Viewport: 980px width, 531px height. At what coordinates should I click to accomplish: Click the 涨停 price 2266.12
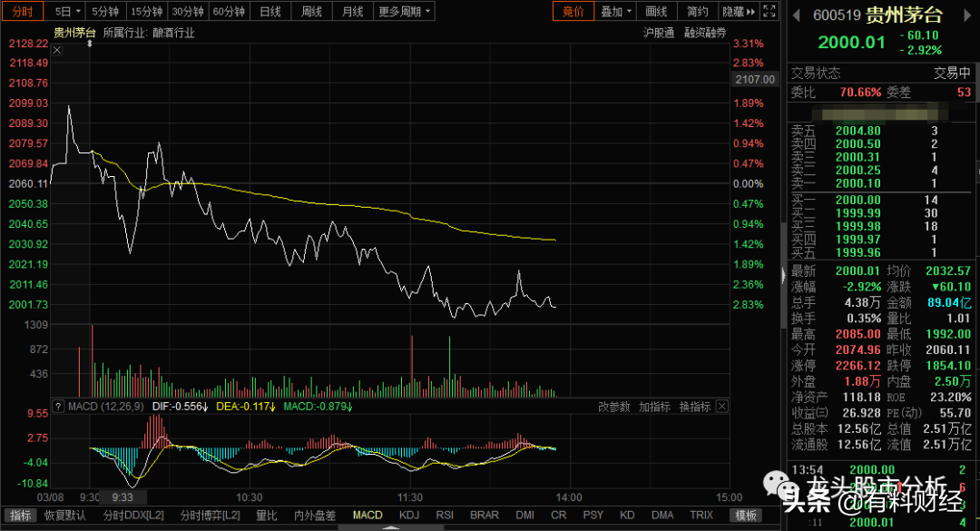tap(858, 365)
